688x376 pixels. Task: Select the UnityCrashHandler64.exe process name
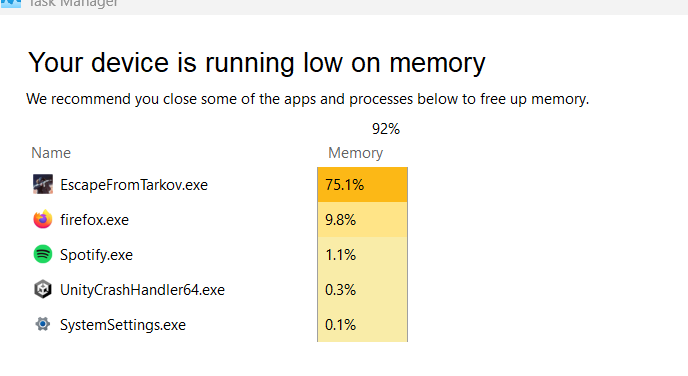(x=142, y=290)
